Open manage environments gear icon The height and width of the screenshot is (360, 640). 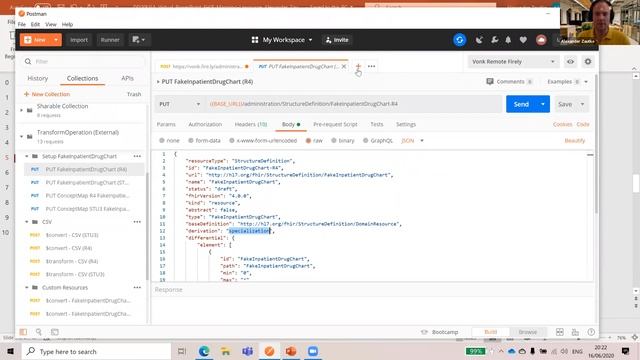click(x=588, y=62)
